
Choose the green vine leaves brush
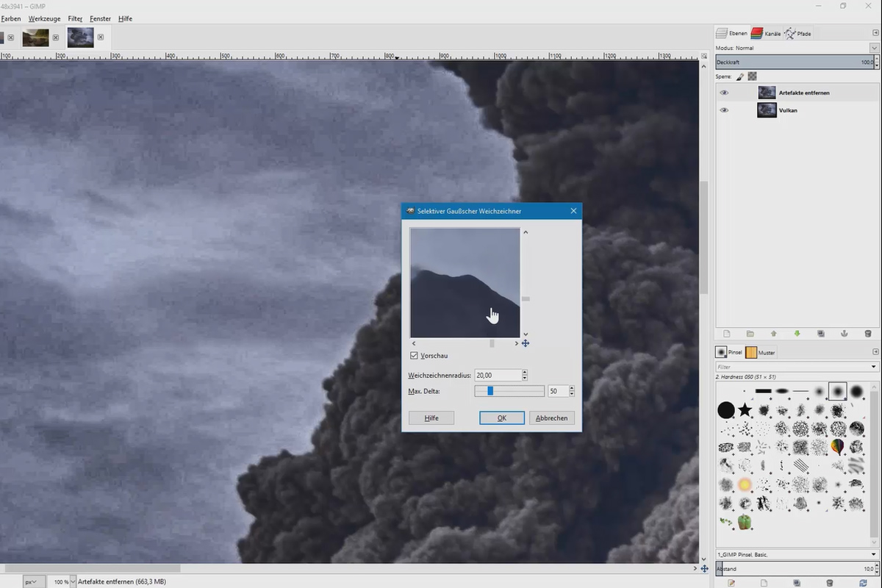726,522
